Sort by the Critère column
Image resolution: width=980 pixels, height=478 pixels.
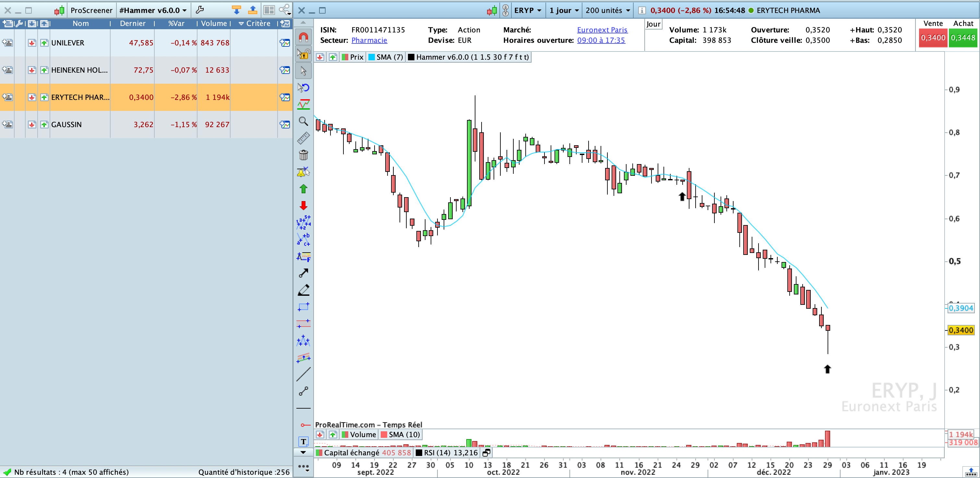tap(255, 24)
